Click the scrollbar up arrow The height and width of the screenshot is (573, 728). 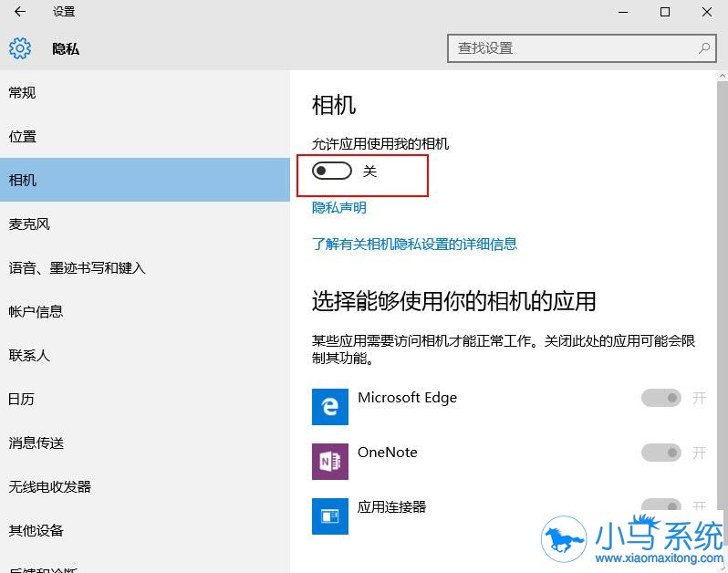[723, 76]
